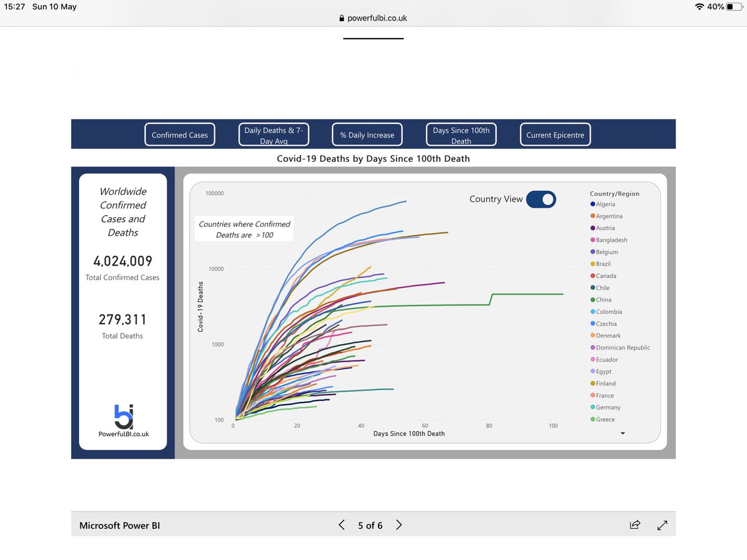Click the chart title Covid-19 Deaths text
This screenshot has height=560, width=747.
[374, 159]
